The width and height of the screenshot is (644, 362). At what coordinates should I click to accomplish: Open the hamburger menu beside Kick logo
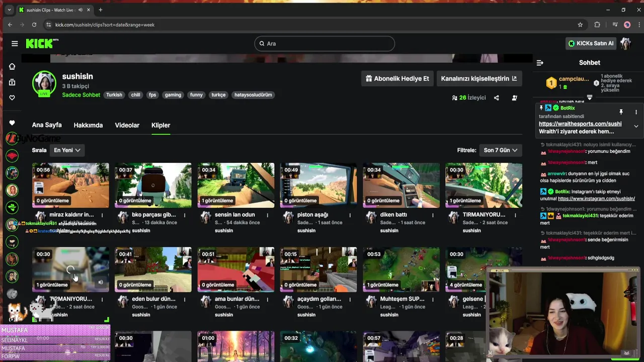(15, 44)
